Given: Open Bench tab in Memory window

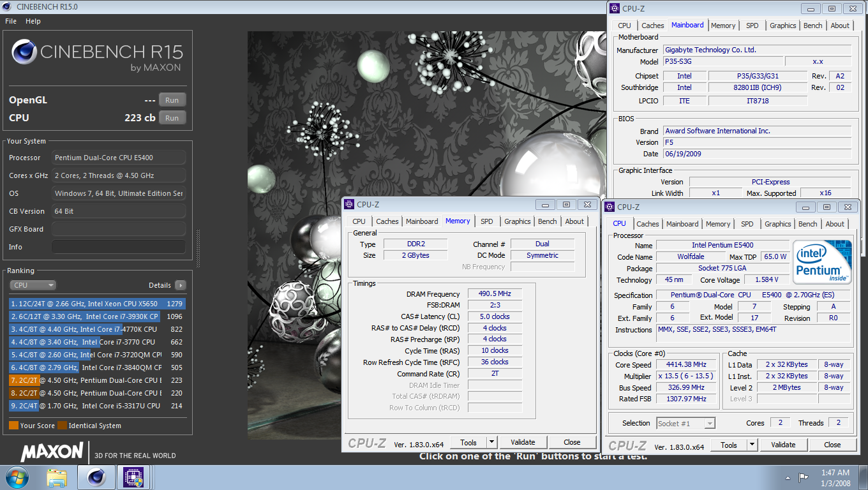Looking at the screenshot, I should click(x=548, y=221).
